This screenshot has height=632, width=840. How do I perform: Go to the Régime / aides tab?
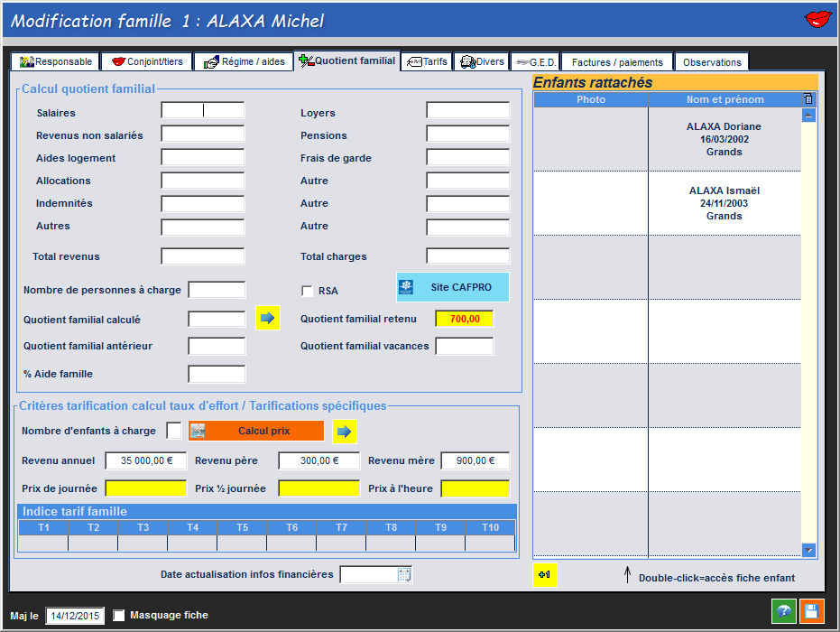[244, 62]
